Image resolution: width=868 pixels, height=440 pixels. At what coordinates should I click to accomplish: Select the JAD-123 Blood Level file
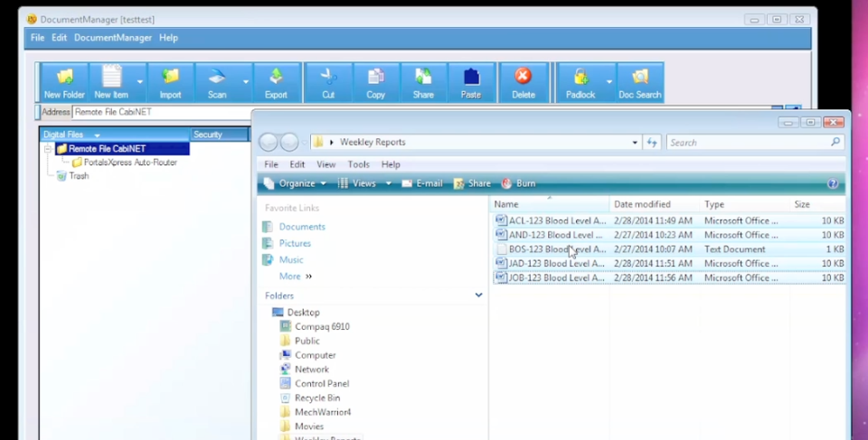[669, 264]
